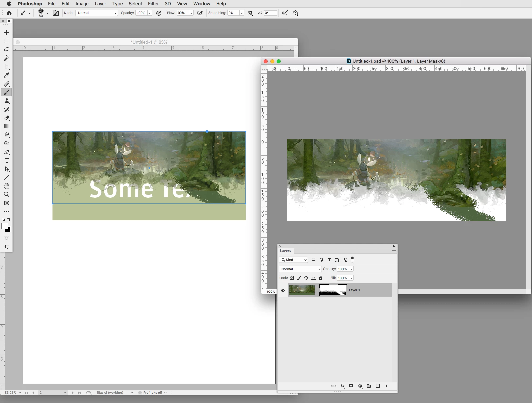
Task: Open the brush Opacity dropdown arrow
Action: pyautogui.click(x=150, y=13)
